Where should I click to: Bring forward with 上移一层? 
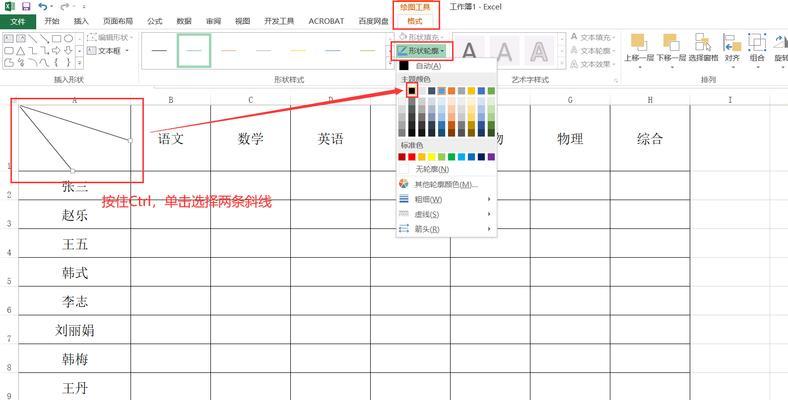click(x=639, y=49)
